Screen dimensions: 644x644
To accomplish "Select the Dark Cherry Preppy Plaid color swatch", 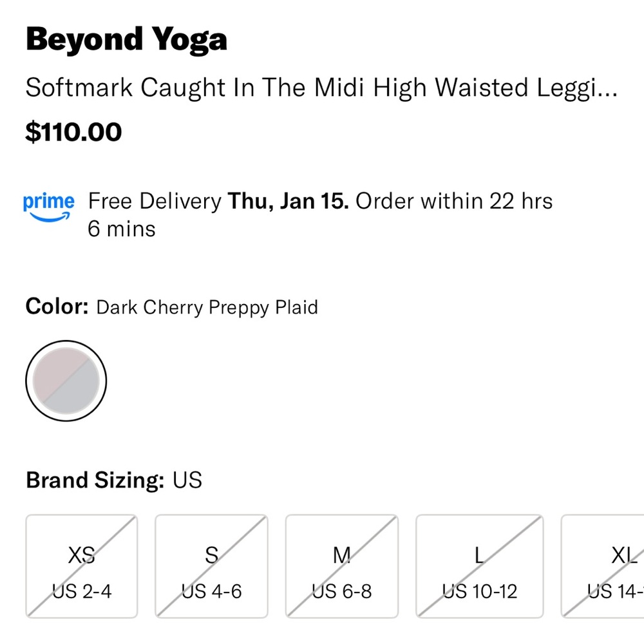I will pyautogui.click(x=66, y=380).
